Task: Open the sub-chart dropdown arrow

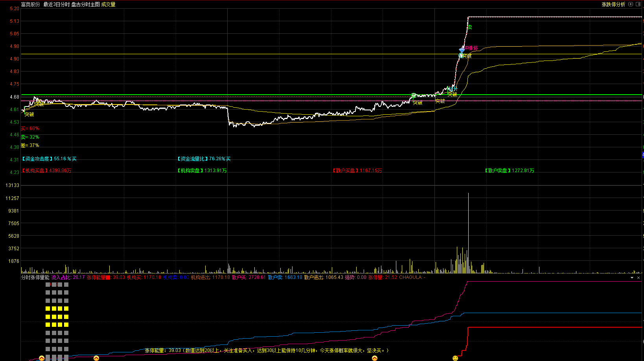Action: pos(632,278)
